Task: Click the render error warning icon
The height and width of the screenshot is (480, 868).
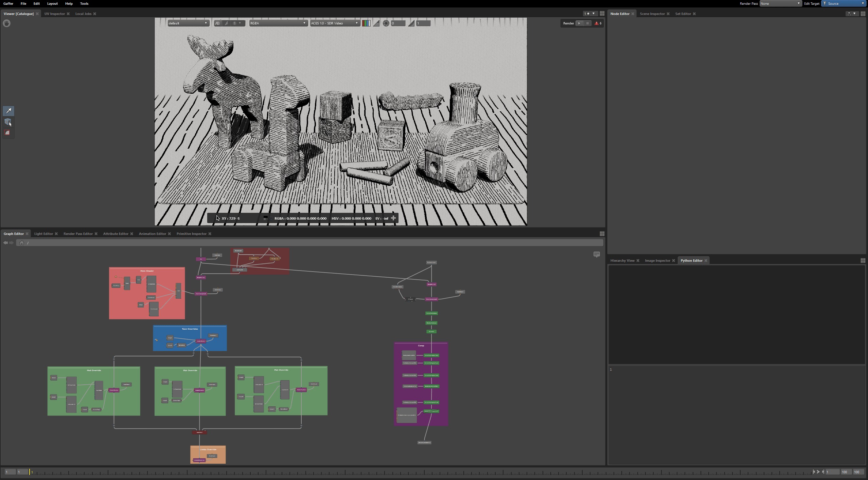Action: tap(596, 23)
